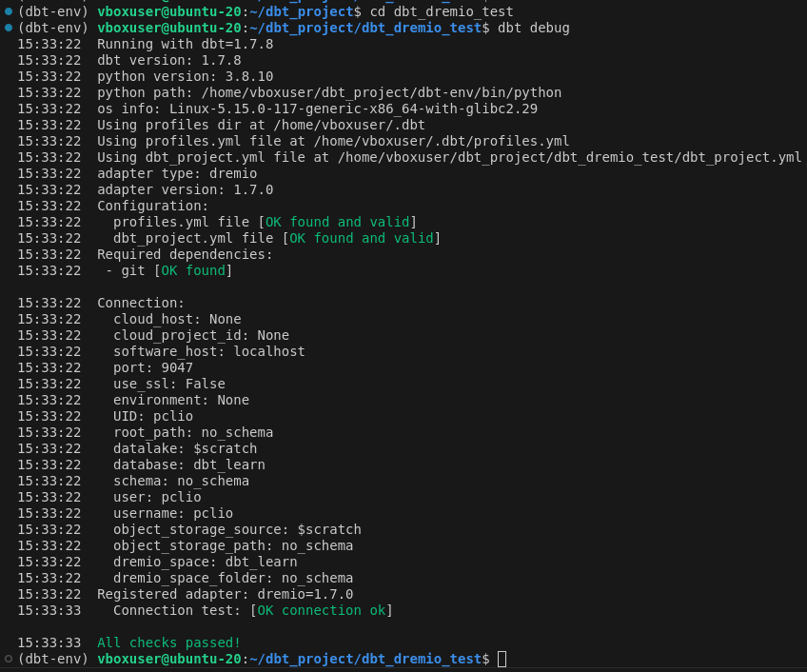
Task: Click the 'dbt debug' command text
Action: coord(533,28)
